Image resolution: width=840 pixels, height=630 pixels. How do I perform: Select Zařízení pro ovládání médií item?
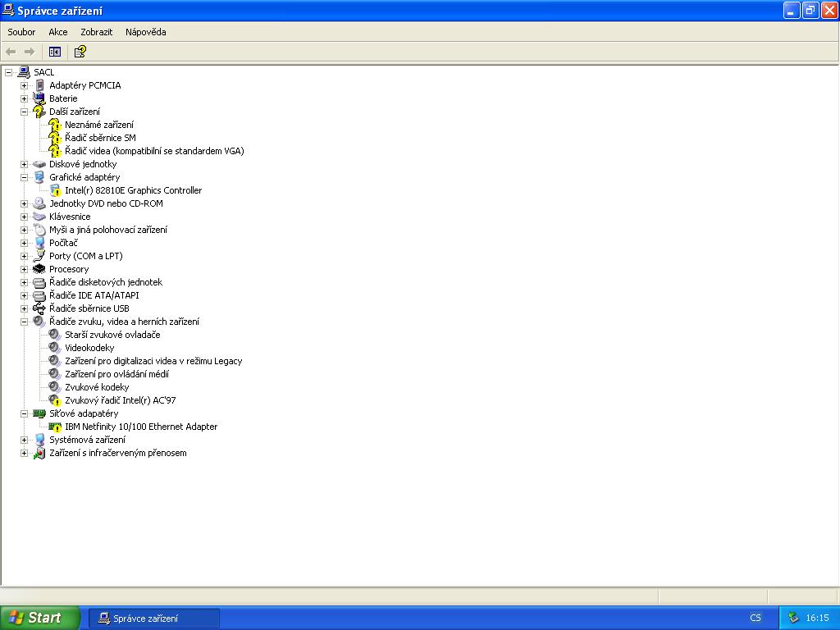(x=116, y=374)
